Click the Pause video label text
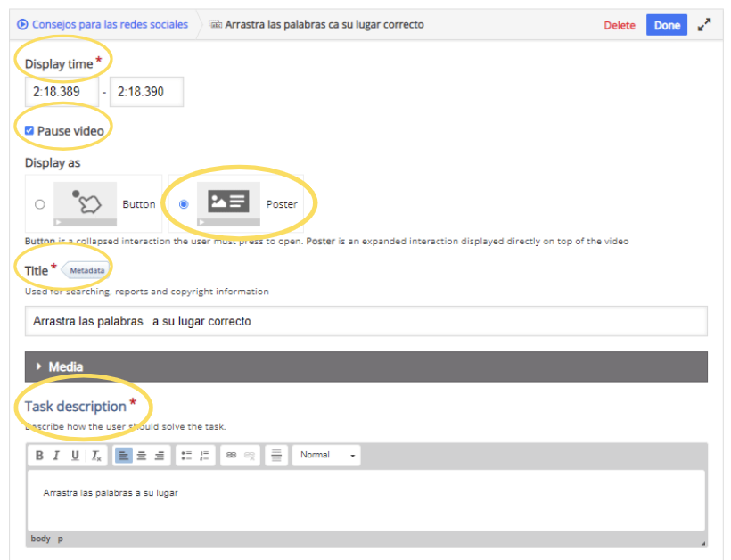This screenshot has width=731, height=560. coord(70,131)
